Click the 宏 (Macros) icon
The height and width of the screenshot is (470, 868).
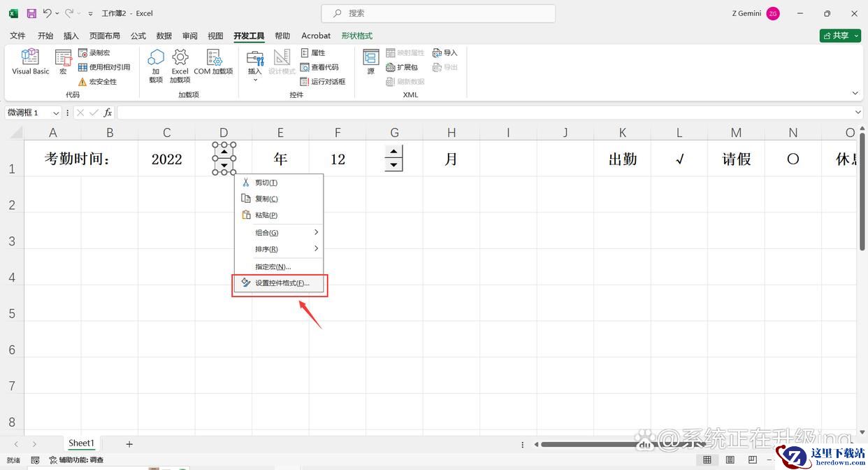click(x=63, y=62)
